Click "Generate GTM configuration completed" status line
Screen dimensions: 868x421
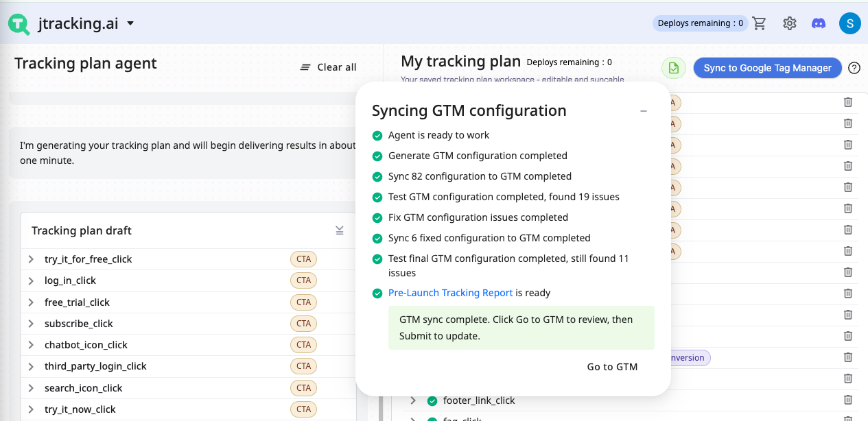click(478, 156)
